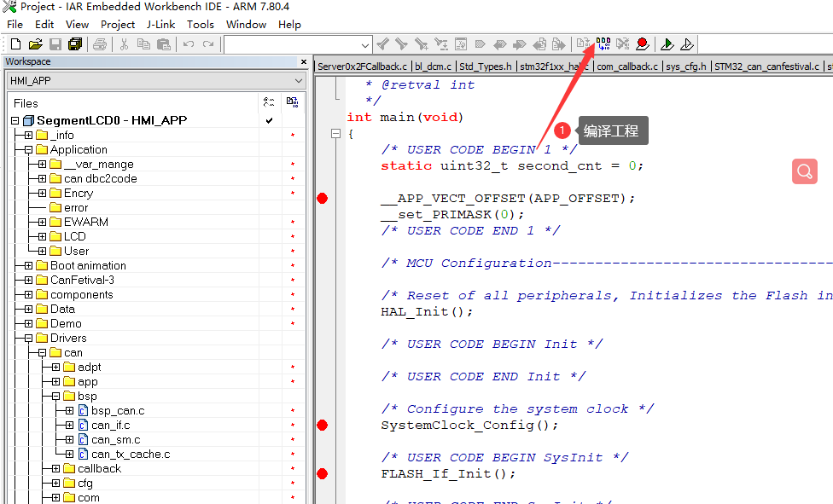Click Toggle Breakpoint toolbar icon

coord(643,44)
